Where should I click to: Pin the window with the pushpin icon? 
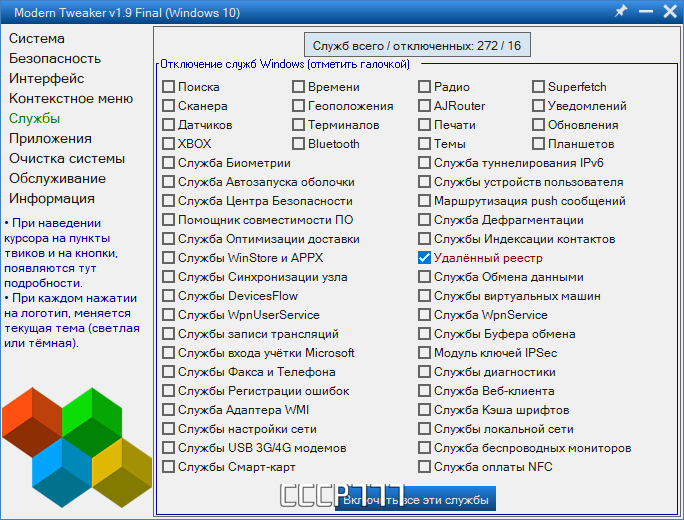pos(620,11)
